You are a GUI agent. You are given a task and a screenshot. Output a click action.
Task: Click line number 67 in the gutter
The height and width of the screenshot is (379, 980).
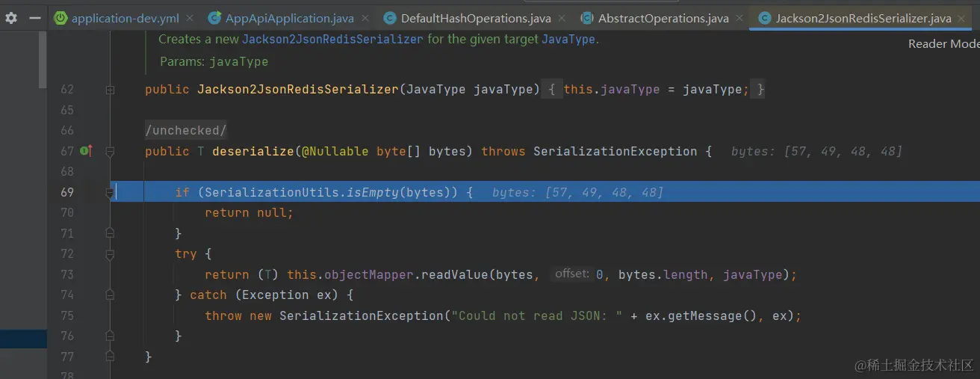coord(67,151)
